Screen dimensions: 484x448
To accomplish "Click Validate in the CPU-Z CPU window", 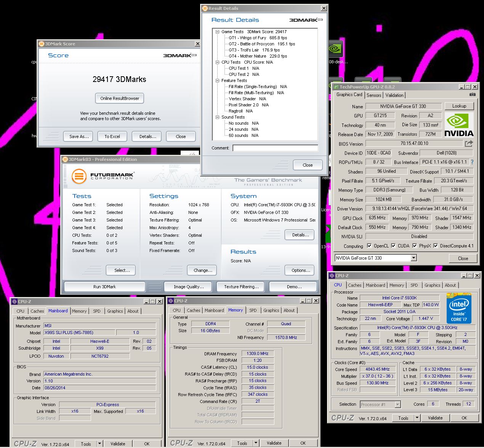I will (x=435, y=418).
